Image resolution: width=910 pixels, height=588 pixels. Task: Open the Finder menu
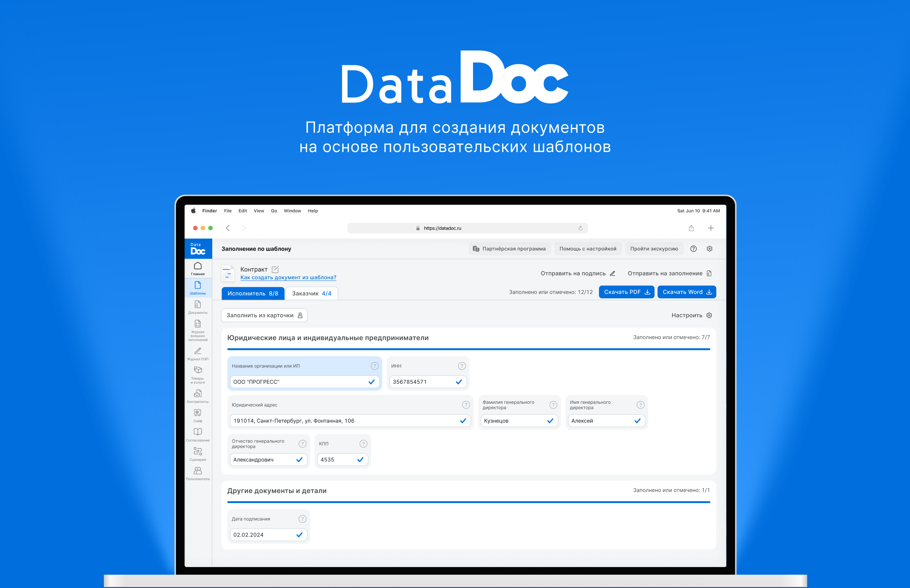(209, 211)
